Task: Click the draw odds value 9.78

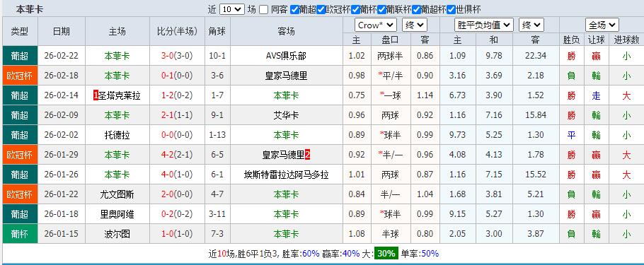Action: point(494,56)
